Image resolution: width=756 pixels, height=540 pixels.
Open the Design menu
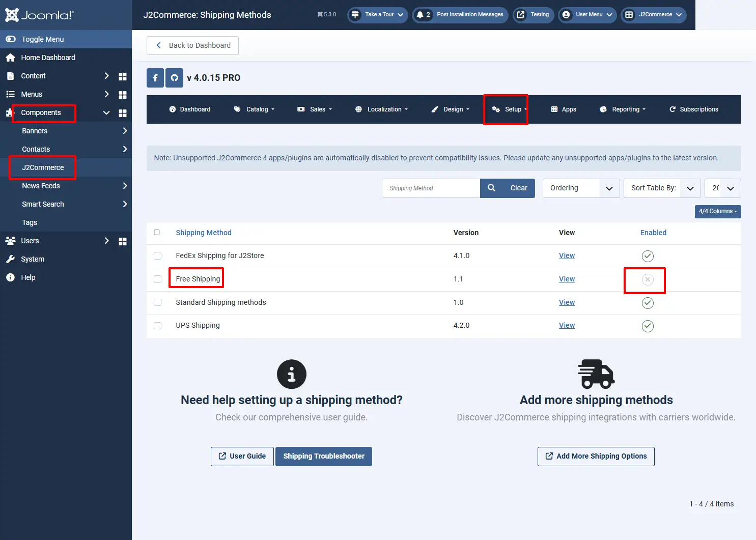click(450, 109)
